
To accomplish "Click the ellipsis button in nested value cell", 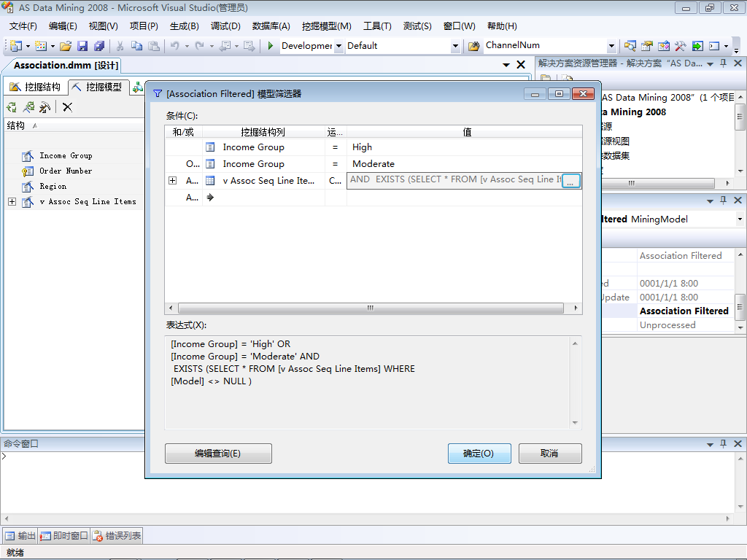I will [570, 181].
